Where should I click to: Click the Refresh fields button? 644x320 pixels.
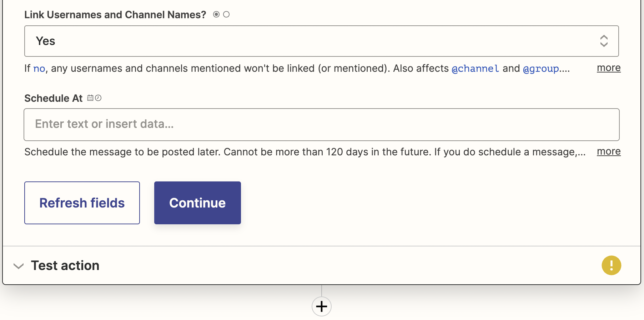82,203
